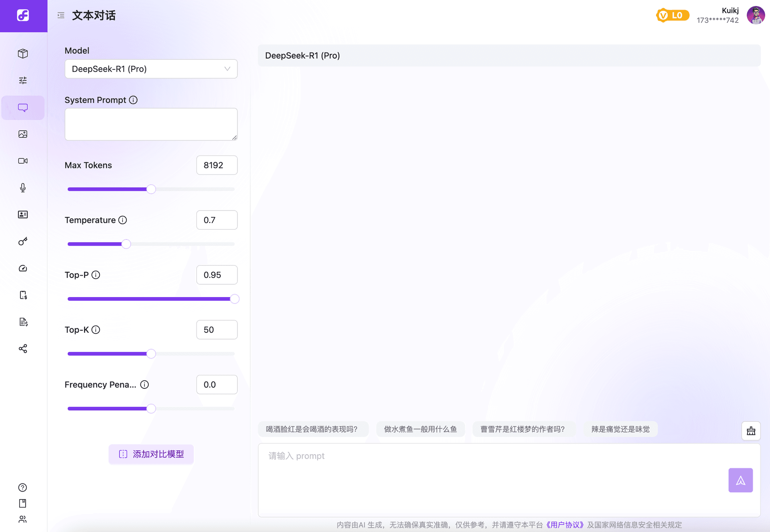
Task: Open the image generation sidebar icon
Action: pos(23,134)
